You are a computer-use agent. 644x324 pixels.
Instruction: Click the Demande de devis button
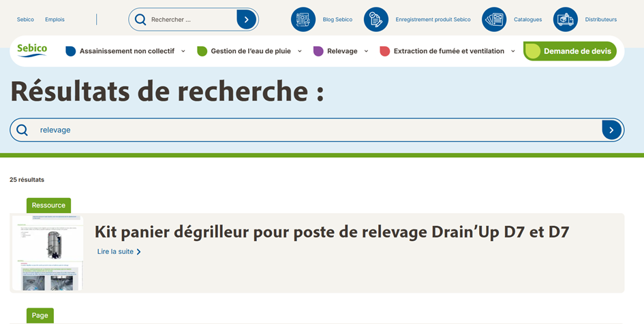(570, 51)
